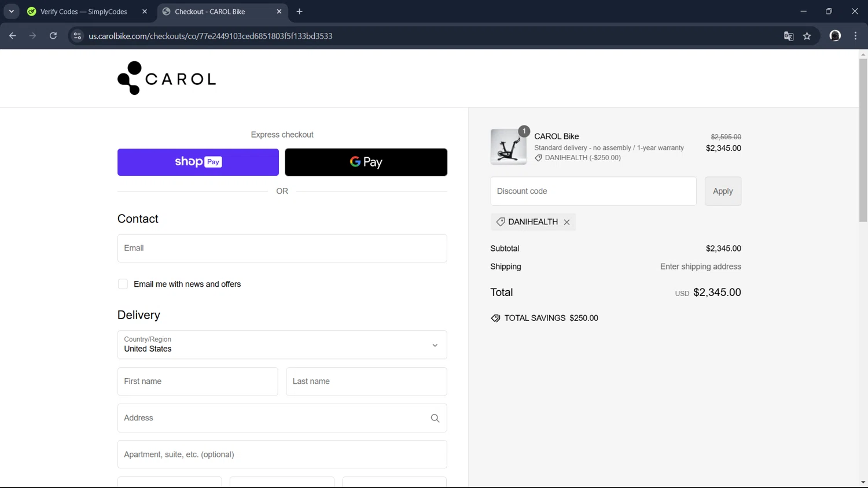Click the 'CAROL Bike' product name
The height and width of the screenshot is (488, 868).
[x=557, y=136]
